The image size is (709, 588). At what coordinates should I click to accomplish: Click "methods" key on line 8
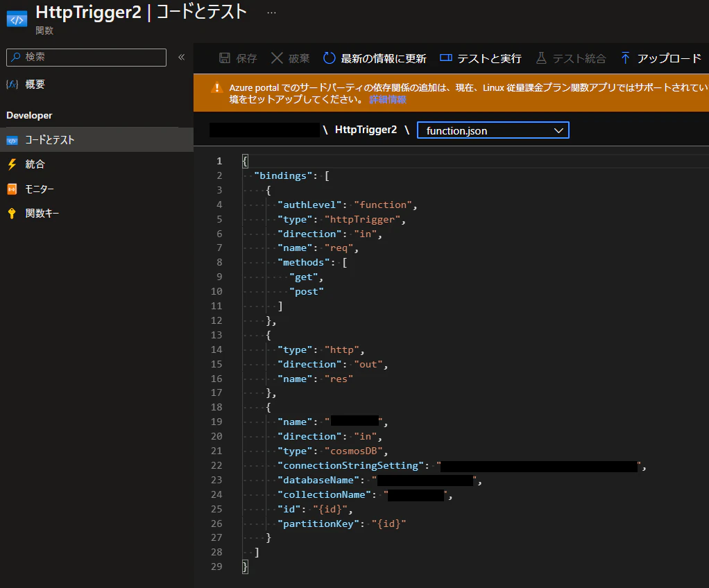click(303, 262)
